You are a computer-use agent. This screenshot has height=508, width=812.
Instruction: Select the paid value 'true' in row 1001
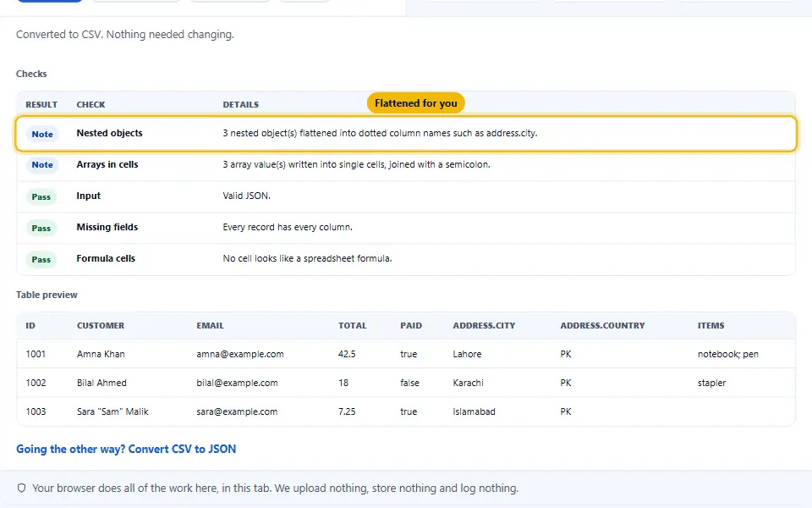[408, 354]
